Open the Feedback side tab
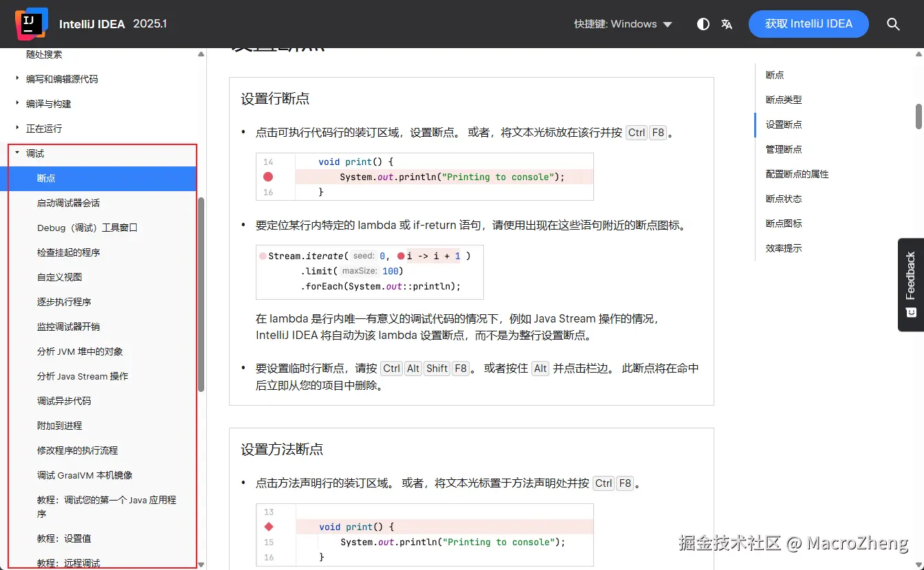Viewport: 924px width, 570px height. [x=911, y=285]
